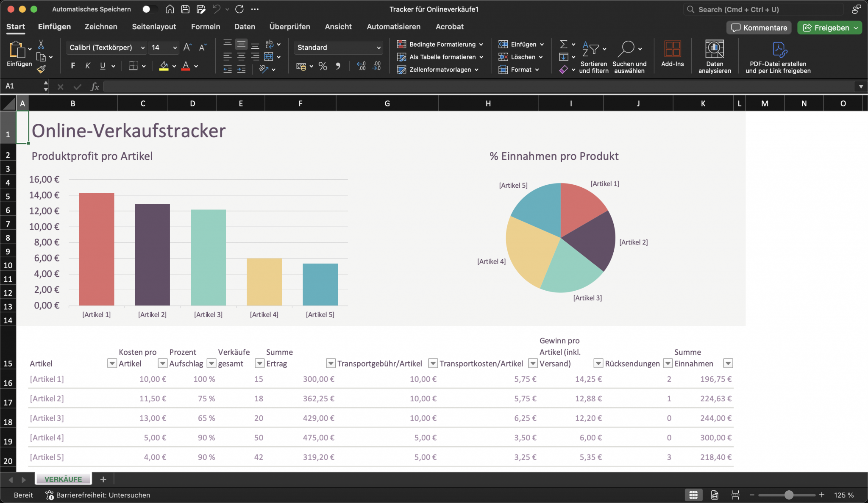Click the percent style icon
The image size is (868, 503).
pos(323,66)
